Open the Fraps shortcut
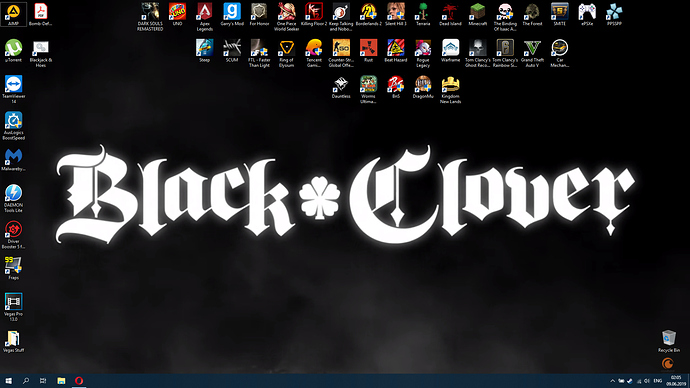The width and height of the screenshot is (690, 388). pyautogui.click(x=14, y=268)
